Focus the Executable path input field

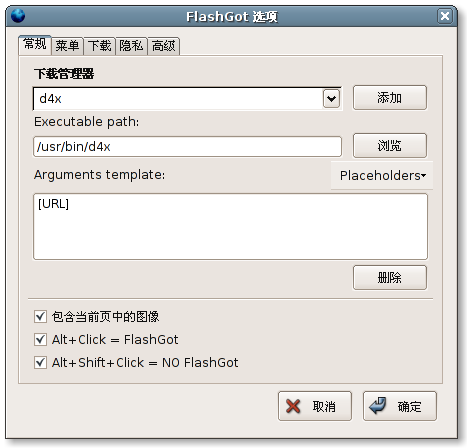(187, 147)
